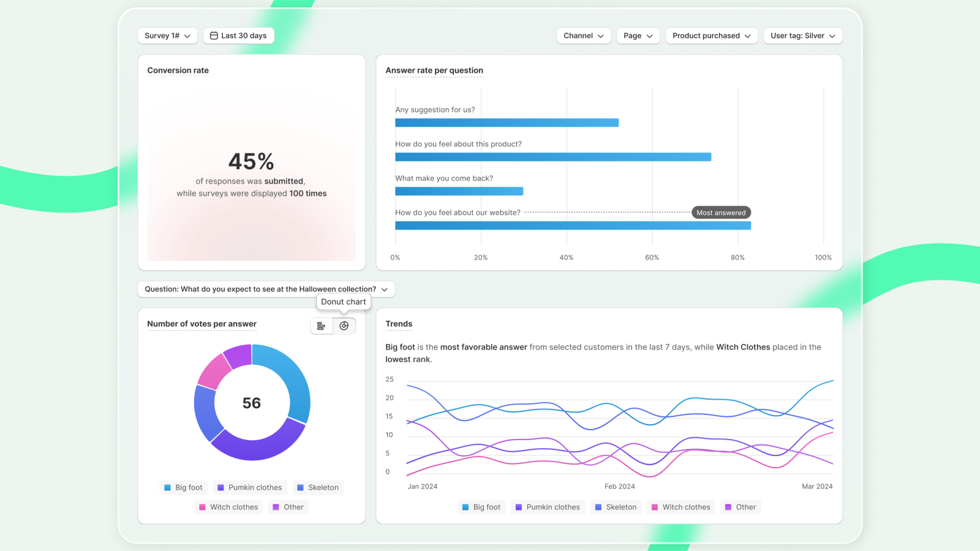
Task: Click the 'Any suggestion for us?' label
Action: click(435, 110)
